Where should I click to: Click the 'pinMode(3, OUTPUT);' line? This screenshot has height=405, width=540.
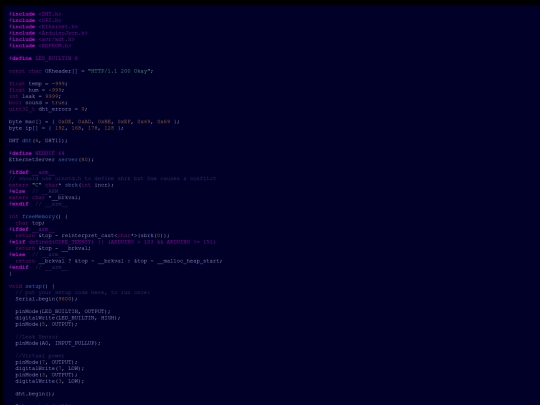coord(46,375)
